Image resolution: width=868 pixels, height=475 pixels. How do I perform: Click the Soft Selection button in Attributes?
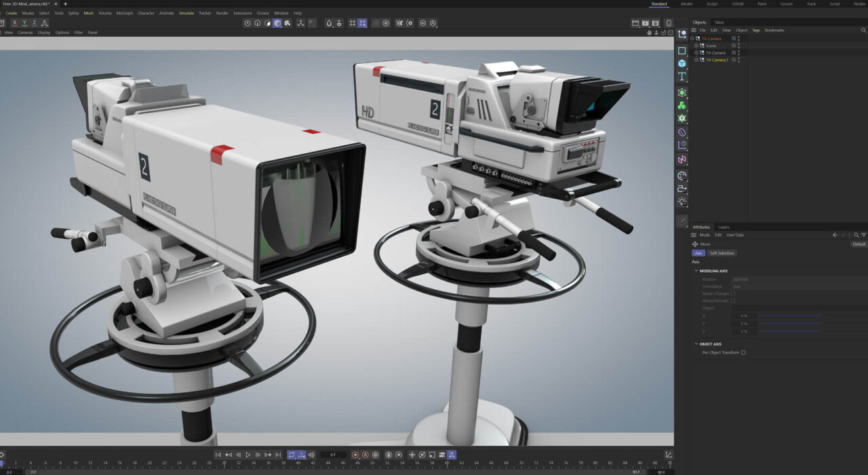click(722, 252)
